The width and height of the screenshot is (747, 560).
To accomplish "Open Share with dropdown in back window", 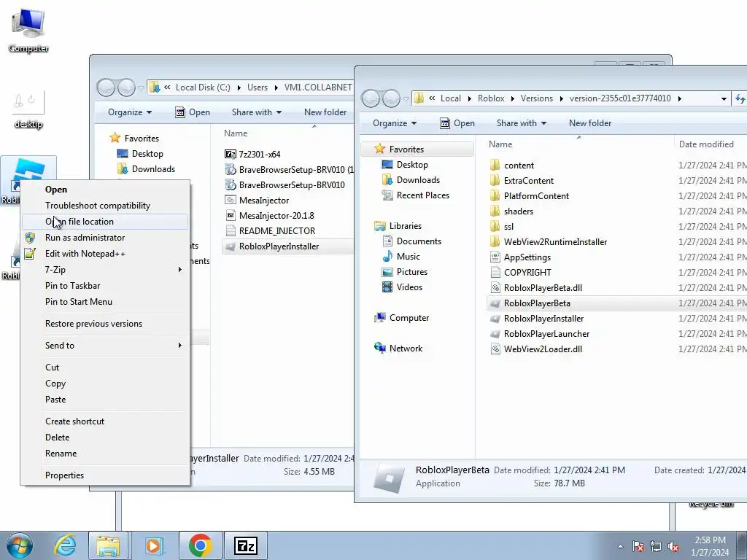I will [x=256, y=112].
